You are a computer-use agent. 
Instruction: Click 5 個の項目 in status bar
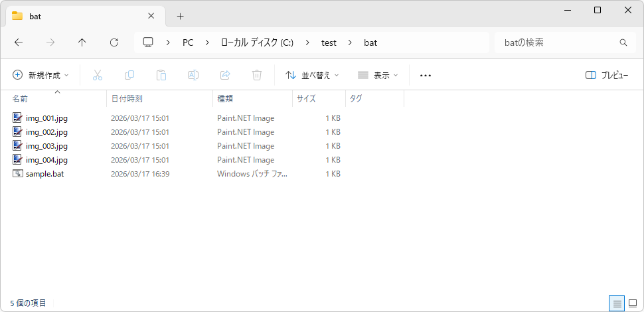pyautogui.click(x=28, y=303)
